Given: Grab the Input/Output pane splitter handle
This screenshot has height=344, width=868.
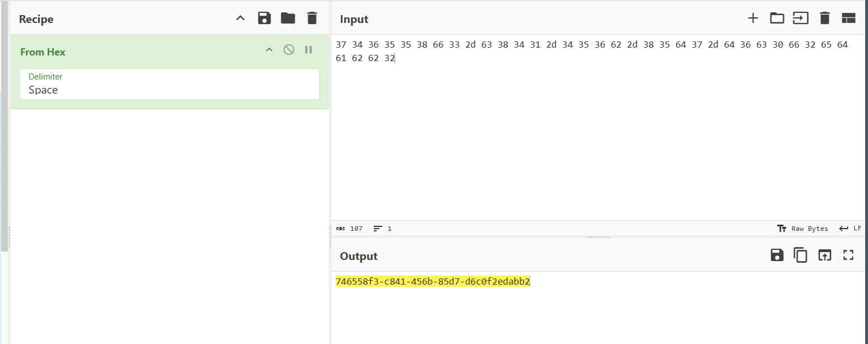Looking at the screenshot, I should pos(598,237).
